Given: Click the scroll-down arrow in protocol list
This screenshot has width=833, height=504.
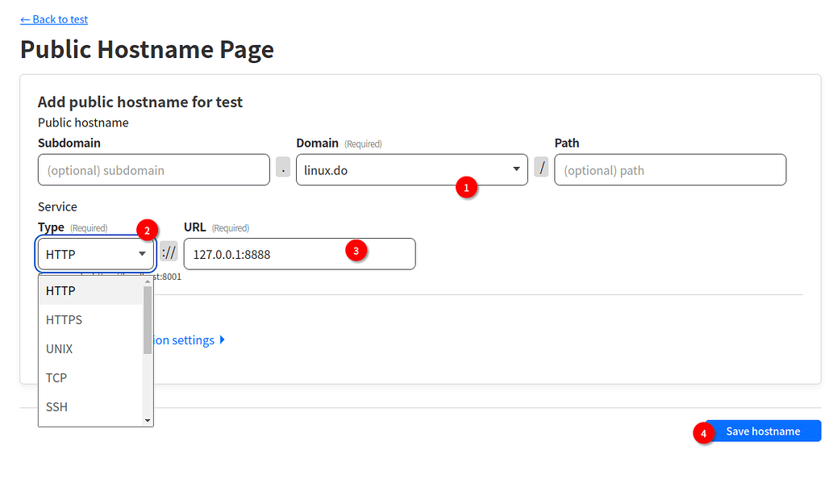Looking at the screenshot, I should [x=148, y=420].
